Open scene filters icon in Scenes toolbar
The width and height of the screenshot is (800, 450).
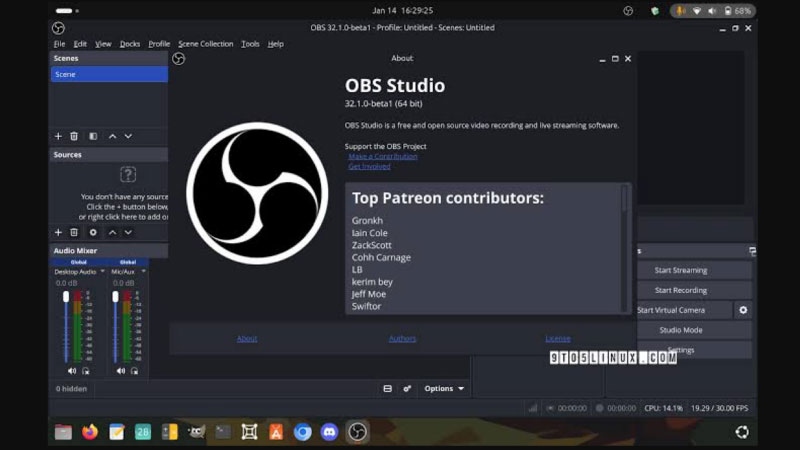pyautogui.click(x=93, y=136)
